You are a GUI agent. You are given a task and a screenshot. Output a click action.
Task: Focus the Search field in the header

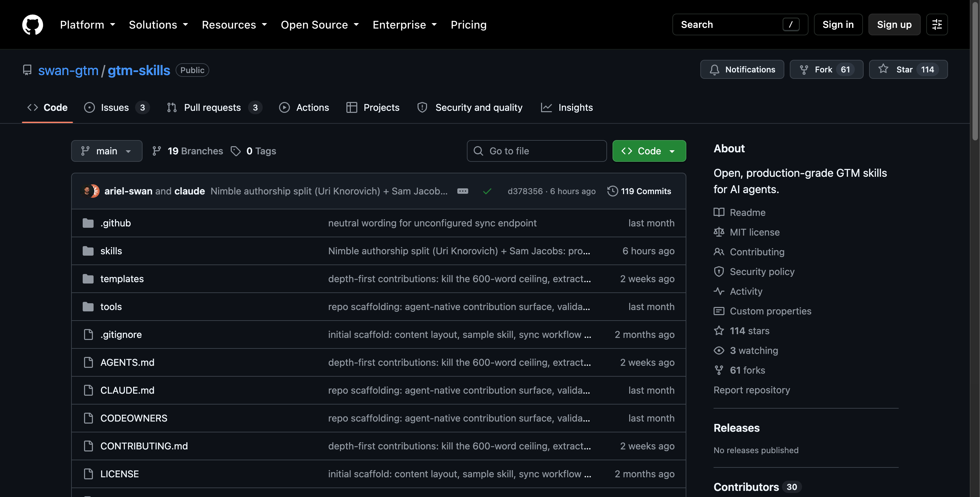tap(740, 25)
